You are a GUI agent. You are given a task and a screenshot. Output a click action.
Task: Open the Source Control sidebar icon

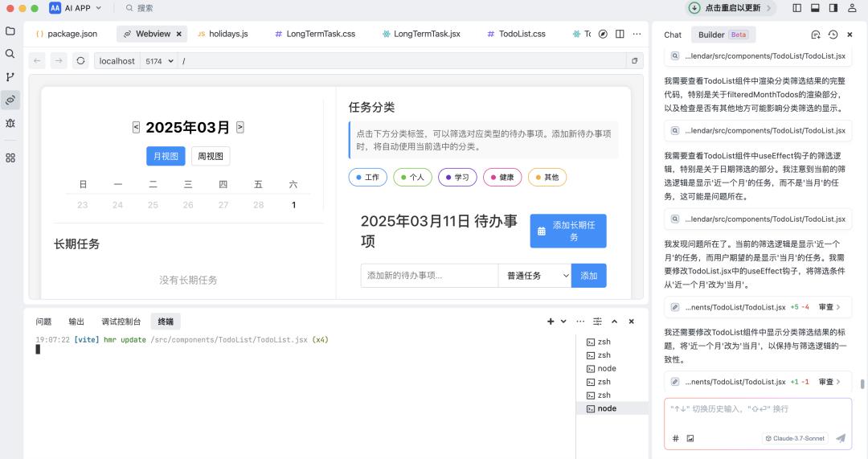coord(10,77)
